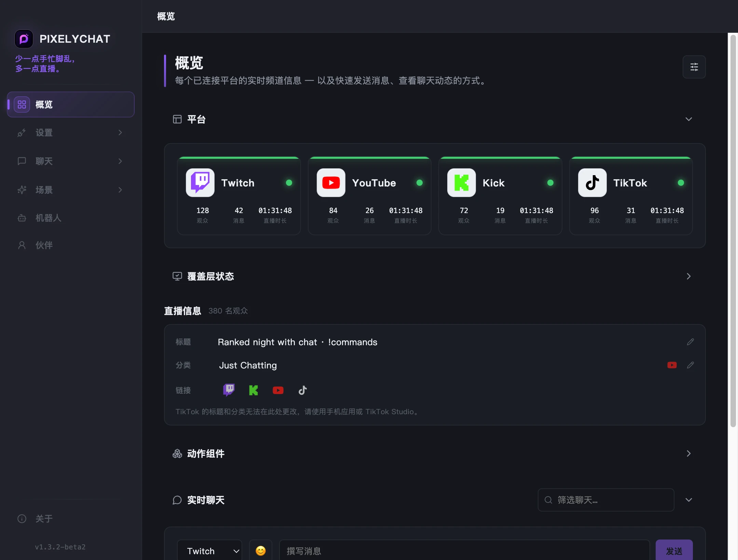Screen dimensions: 738x560
Task: Click the Twitch green status dot
Action: click(x=289, y=183)
